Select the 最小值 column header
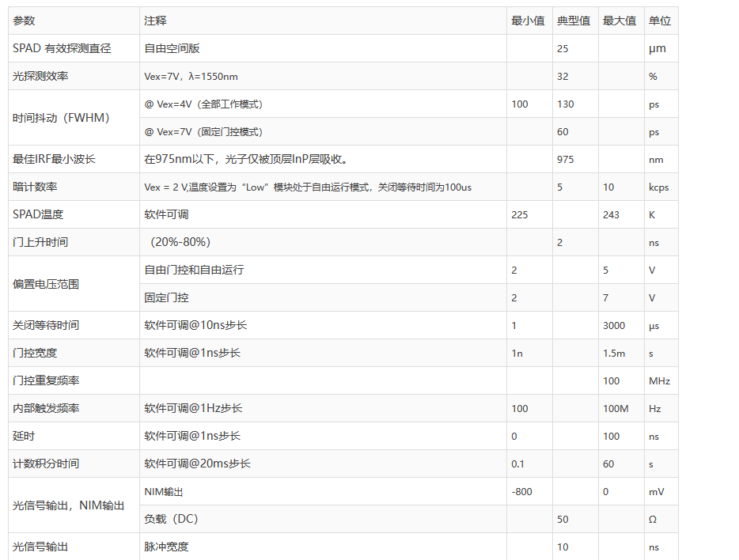 coord(528,21)
